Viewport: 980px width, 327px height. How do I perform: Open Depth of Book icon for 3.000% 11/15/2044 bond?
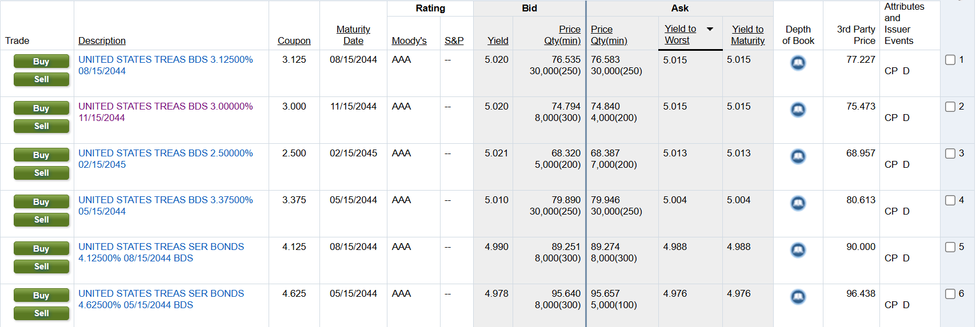798,110
